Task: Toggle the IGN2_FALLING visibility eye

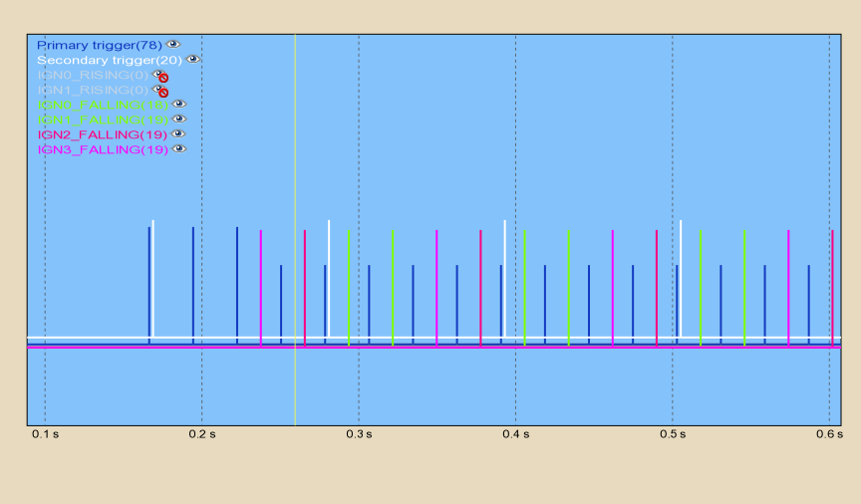Action: [x=178, y=134]
